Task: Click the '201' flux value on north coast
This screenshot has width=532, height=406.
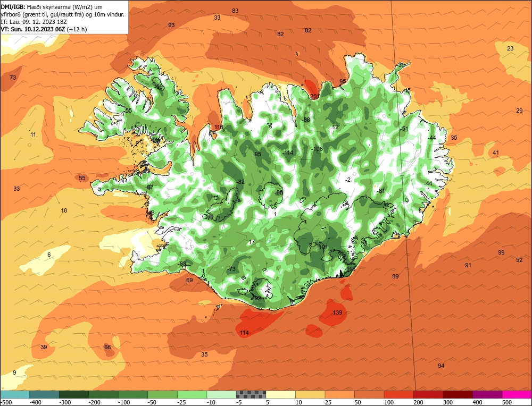Action: coord(314,96)
